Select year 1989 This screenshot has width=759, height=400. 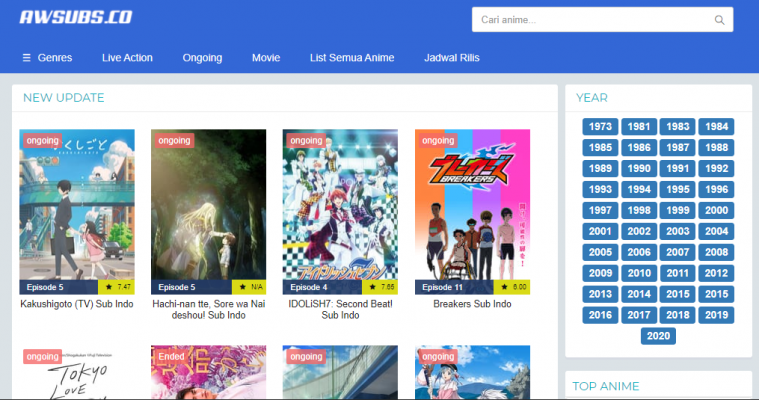click(x=600, y=169)
